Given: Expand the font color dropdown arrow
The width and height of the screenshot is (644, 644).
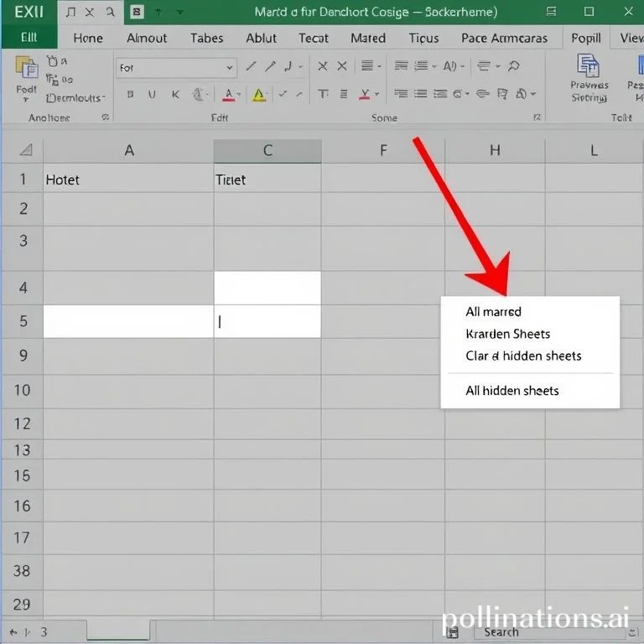Looking at the screenshot, I should pos(240,95).
